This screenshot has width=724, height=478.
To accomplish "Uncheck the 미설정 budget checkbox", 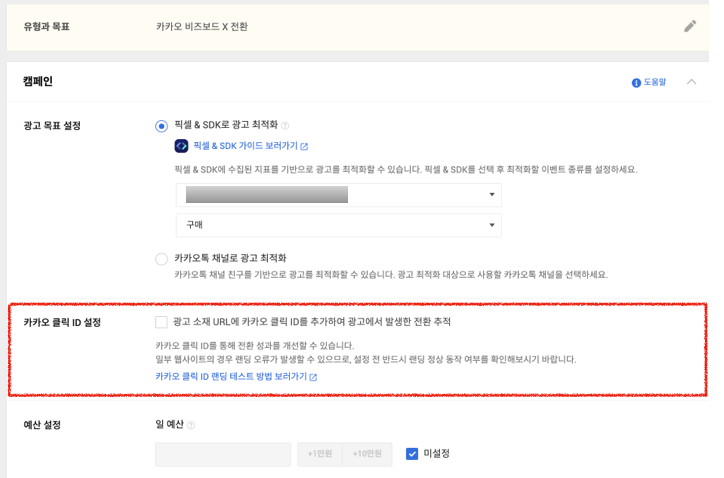I will (x=412, y=454).
